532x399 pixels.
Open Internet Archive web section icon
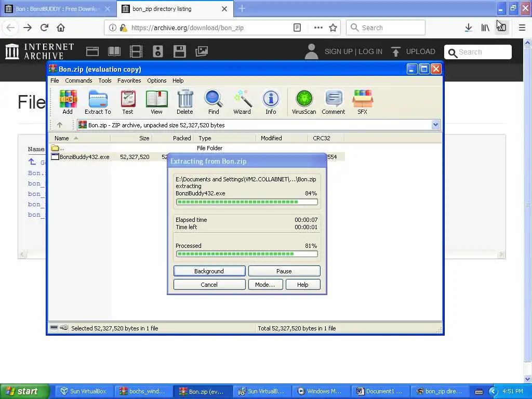(92, 51)
